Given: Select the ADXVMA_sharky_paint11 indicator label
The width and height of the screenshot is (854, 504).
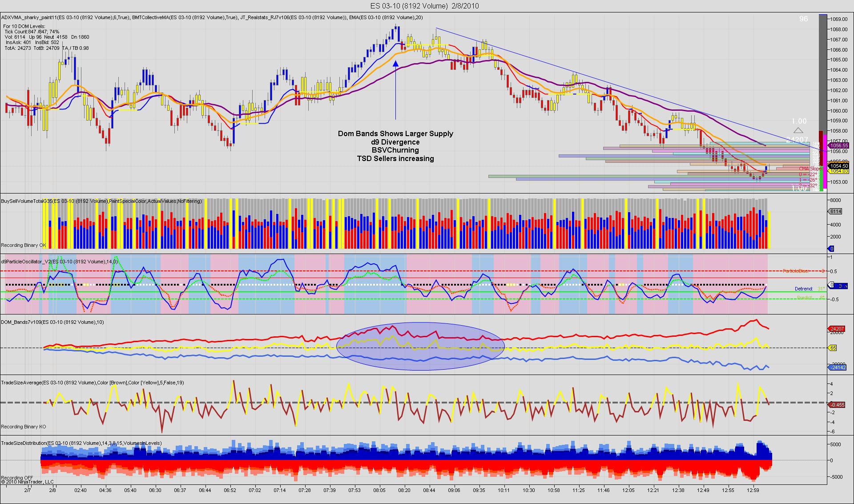Looking at the screenshot, I should pos(65,17).
